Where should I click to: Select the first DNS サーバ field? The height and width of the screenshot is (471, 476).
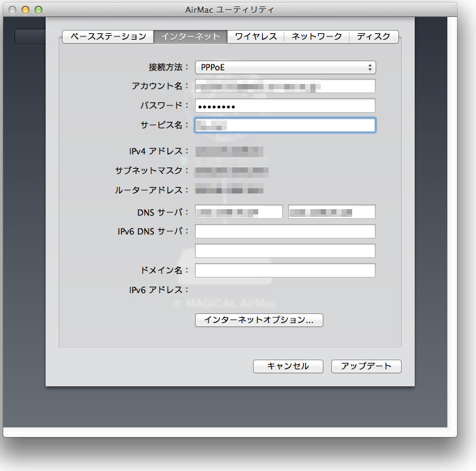pos(239,212)
